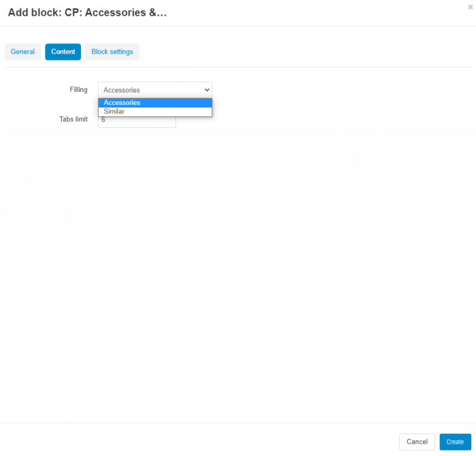The image size is (476, 456).
Task: Close the Add block dialog
Action: click(470, 7)
